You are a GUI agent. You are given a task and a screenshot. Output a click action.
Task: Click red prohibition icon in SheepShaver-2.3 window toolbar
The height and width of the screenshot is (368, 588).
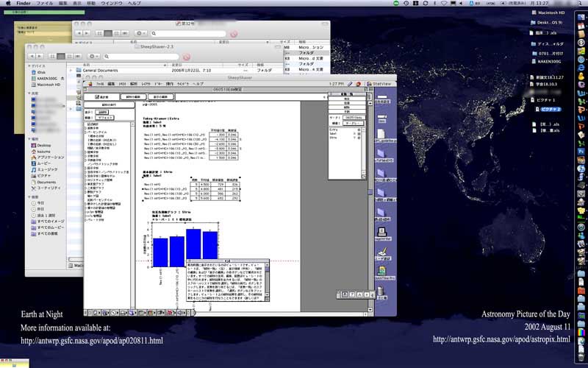coord(187,57)
